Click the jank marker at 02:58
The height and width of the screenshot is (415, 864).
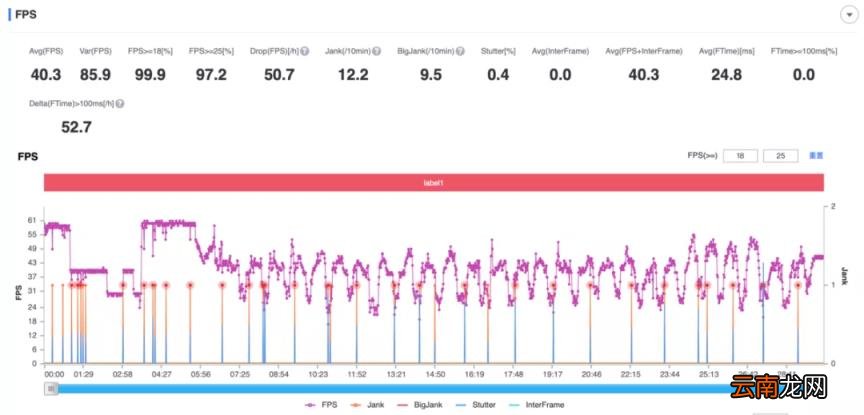coord(123,285)
